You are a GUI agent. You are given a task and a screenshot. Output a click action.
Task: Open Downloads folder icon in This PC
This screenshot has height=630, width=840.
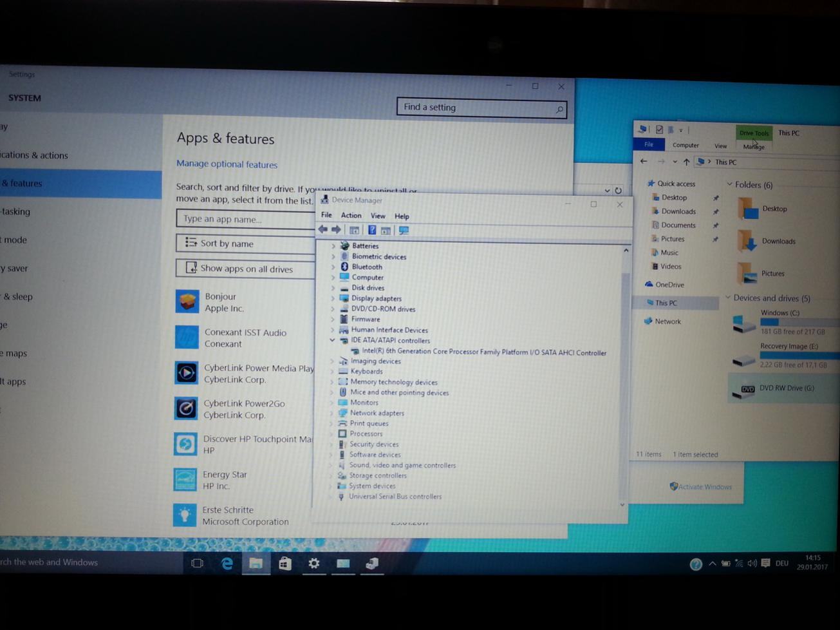[747, 241]
